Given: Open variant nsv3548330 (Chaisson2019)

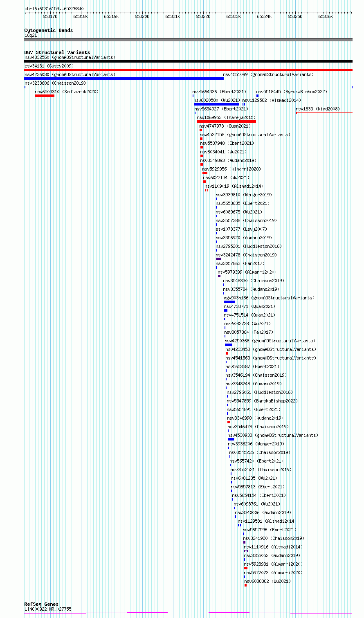Looking at the screenshot, I should pos(254,281).
